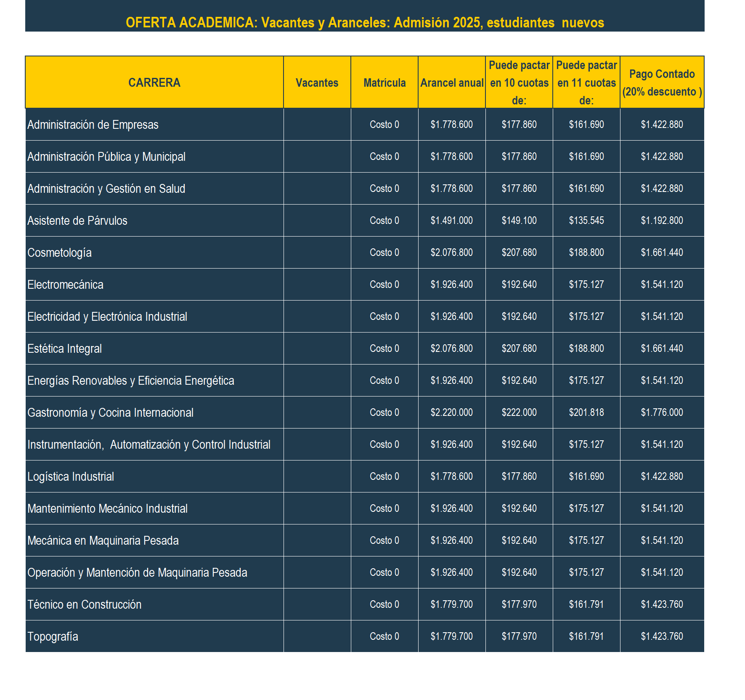
Task: Click Mecánica en Maquinaria Pesada $192.640 installment
Action: (x=519, y=540)
